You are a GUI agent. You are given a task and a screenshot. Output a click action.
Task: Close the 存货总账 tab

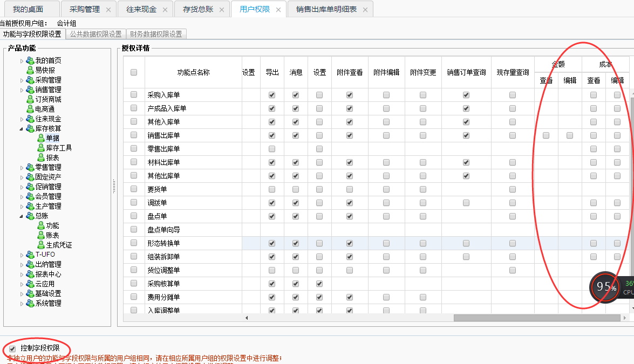coord(221,10)
